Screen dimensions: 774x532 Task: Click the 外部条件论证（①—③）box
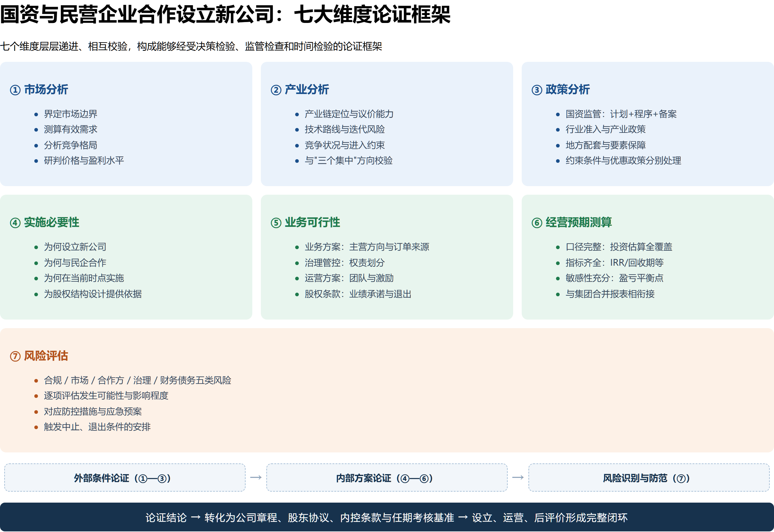point(125,478)
